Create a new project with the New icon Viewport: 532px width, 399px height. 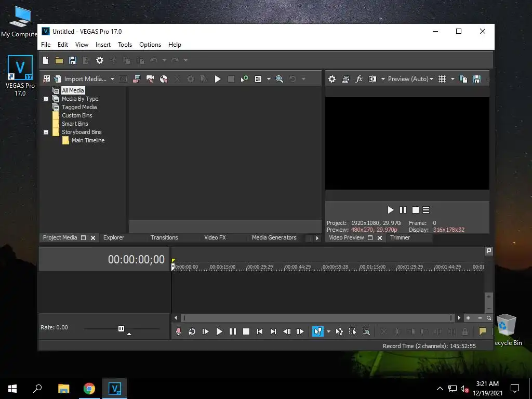(46, 60)
